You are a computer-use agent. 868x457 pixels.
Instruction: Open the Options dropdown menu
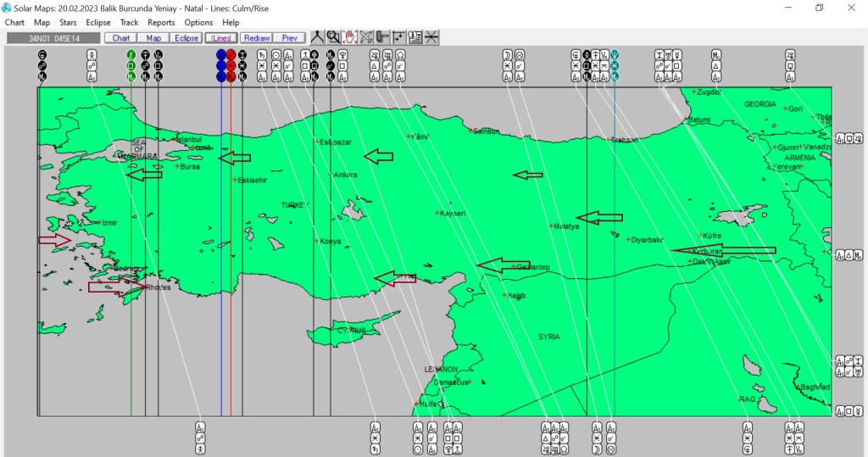click(x=198, y=23)
